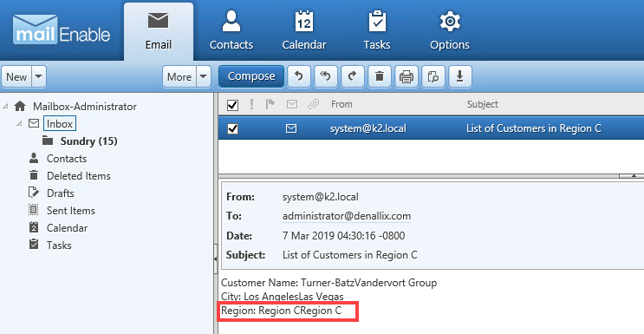
Task: Open the message from system@k2.local
Action: tap(432, 128)
